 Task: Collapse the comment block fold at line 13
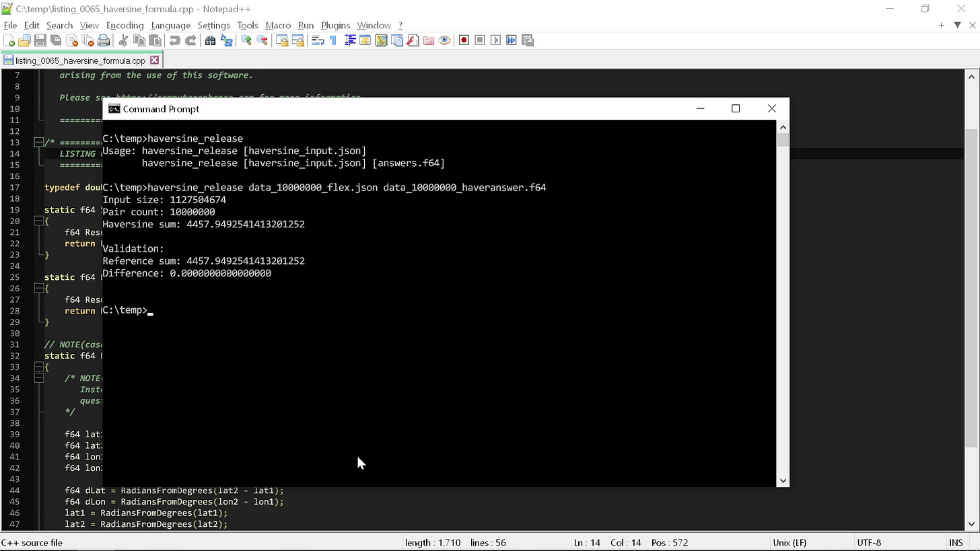click(38, 142)
